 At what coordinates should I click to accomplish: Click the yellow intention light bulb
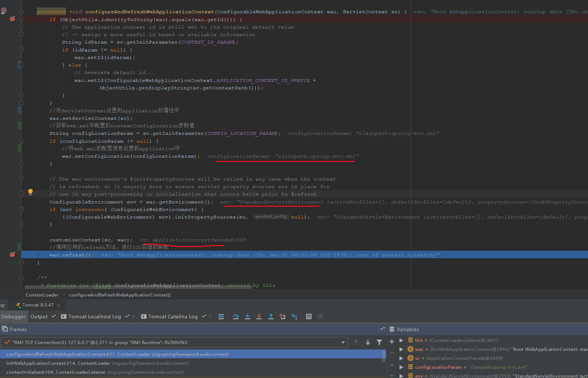pos(30,192)
